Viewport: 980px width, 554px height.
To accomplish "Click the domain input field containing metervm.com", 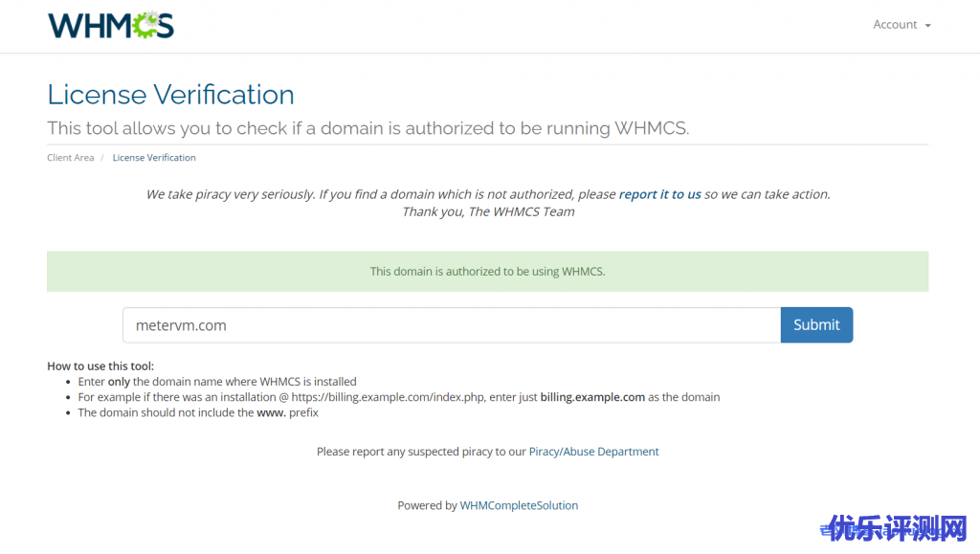I will point(452,324).
